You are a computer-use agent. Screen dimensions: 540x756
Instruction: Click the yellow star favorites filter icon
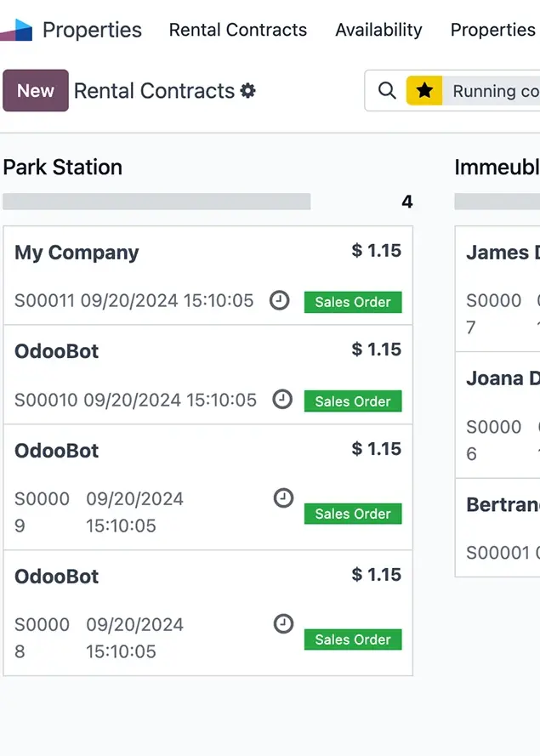424,91
